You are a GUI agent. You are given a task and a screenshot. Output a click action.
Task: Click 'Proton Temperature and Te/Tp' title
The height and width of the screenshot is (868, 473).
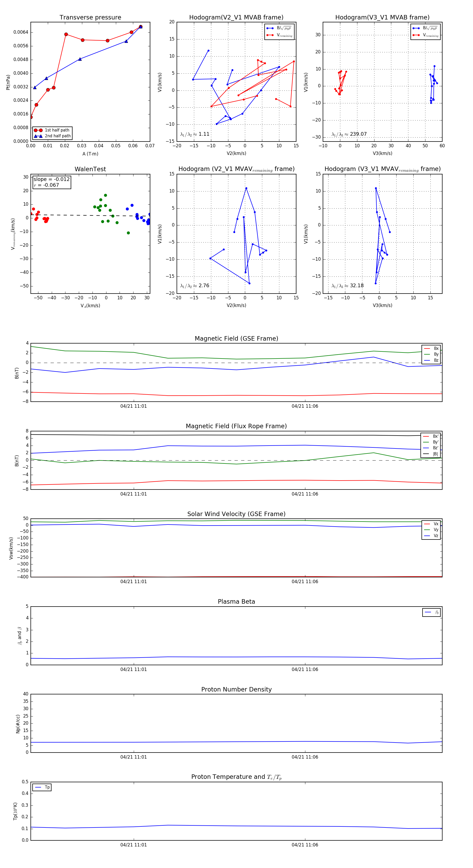click(x=236, y=777)
